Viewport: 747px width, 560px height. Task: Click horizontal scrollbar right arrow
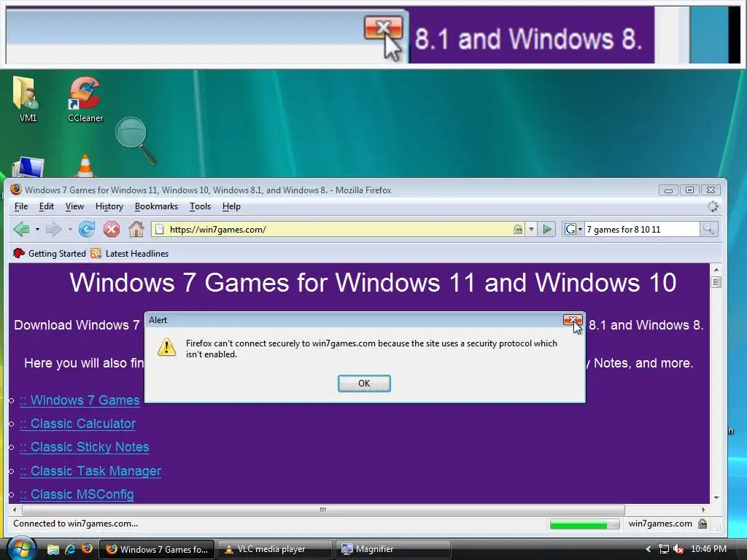pos(704,510)
